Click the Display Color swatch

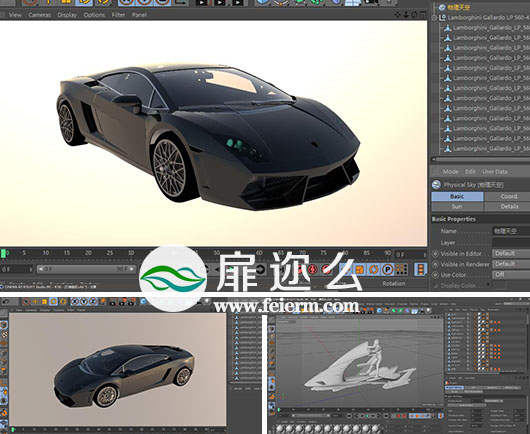499,285
